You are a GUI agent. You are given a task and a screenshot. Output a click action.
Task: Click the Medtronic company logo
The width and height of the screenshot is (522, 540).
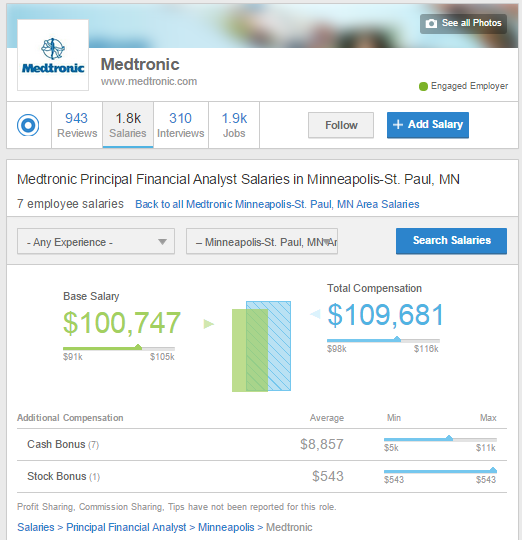click(x=53, y=55)
